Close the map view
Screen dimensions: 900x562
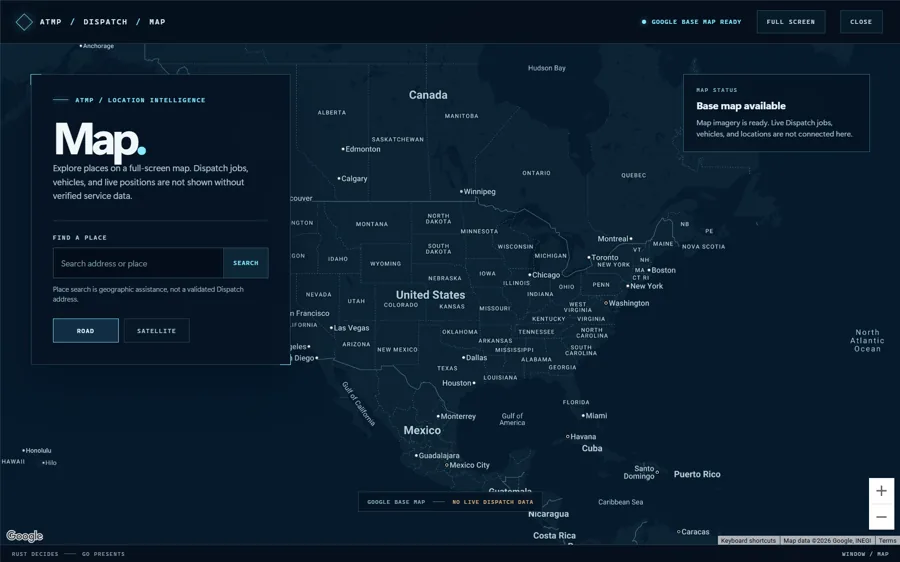click(x=861, y=22)
